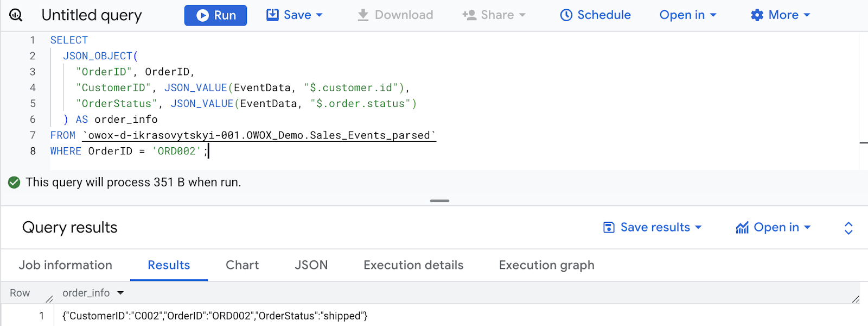Click the Share add-person icon
Viewport: 868px width, 326px height.
point(469,15)
